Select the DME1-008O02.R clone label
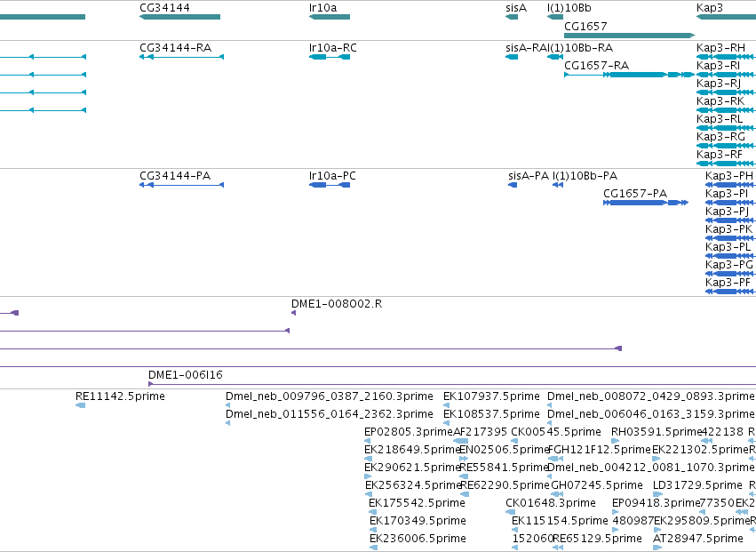The height and width of the screenshot is (552, 756). [x=337, y=304]
